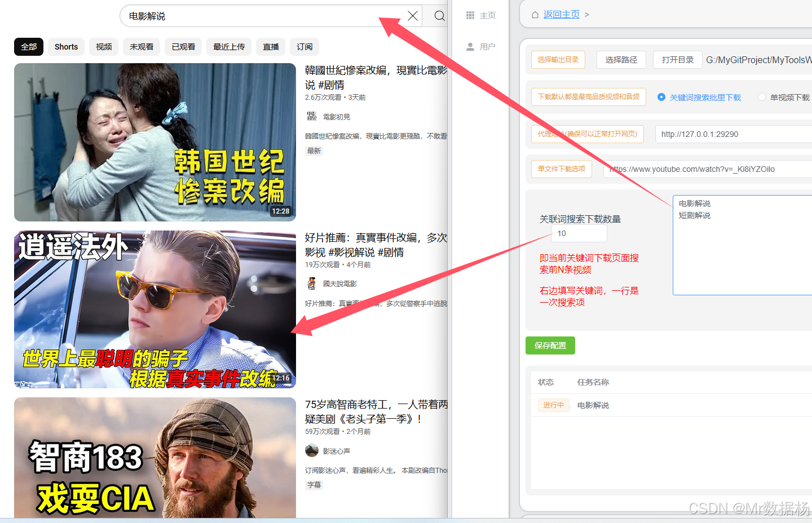Click task row name 电影解说
The height and width of the screenshot is (523, 812).
click(593, 405)
